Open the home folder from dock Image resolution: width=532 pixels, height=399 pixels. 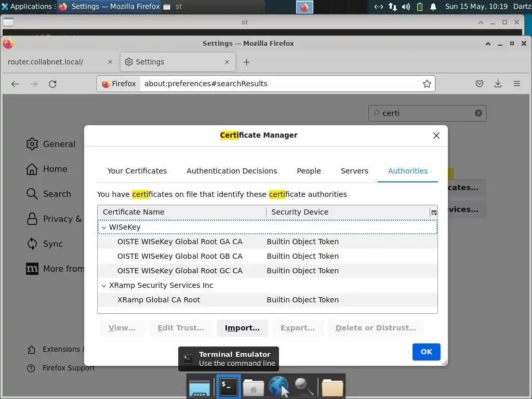(x=253, y=388)
